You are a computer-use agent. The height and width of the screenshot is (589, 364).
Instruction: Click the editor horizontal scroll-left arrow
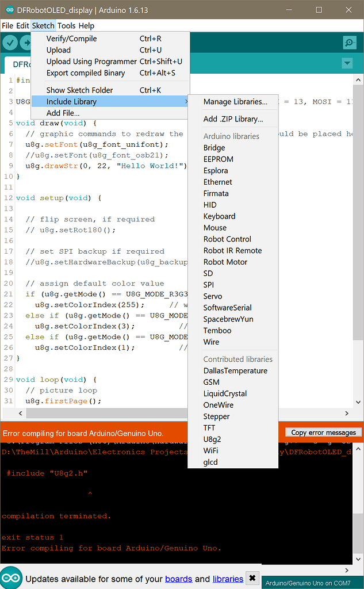[x=20, y=413]
